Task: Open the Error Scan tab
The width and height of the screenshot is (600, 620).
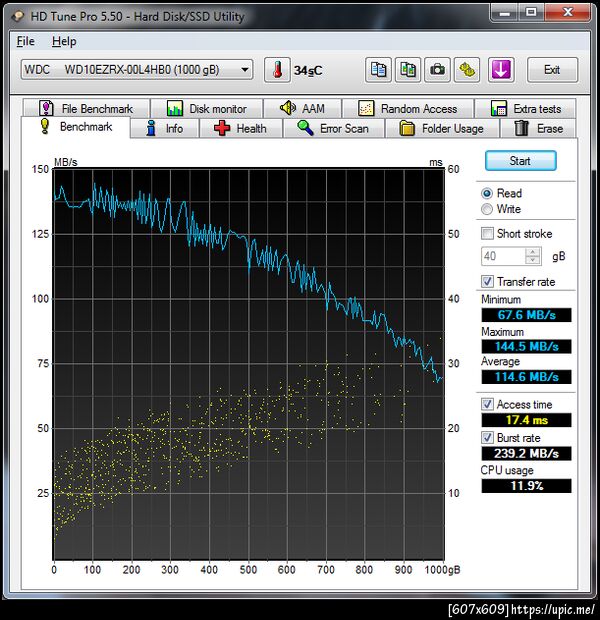Action: click(333, 128)
